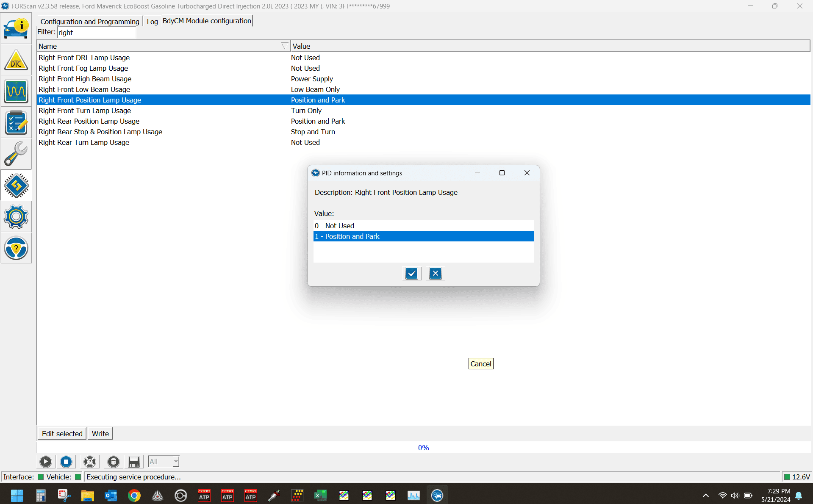Click the Write button
813x504 pixels.
(100, 434)
